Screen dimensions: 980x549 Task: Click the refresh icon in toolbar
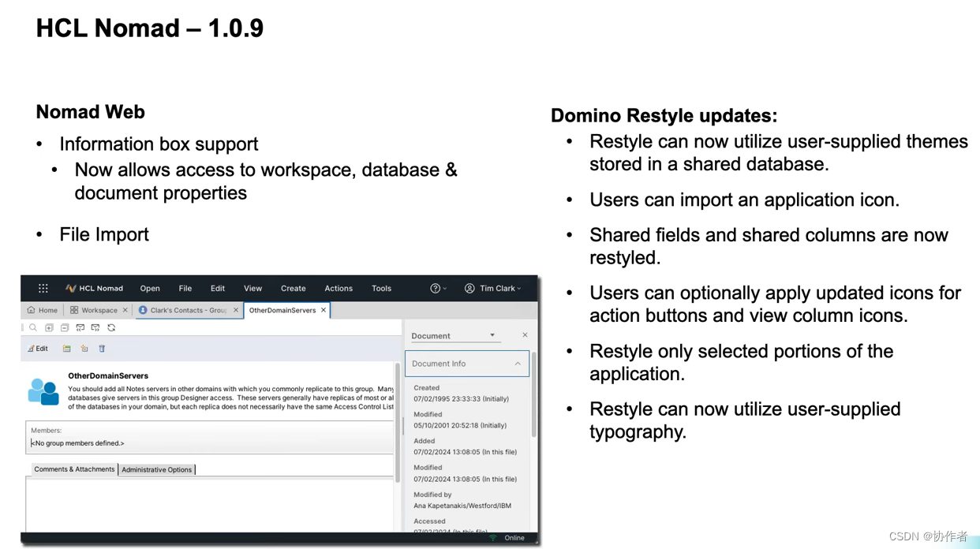click(x=111, y=327)
